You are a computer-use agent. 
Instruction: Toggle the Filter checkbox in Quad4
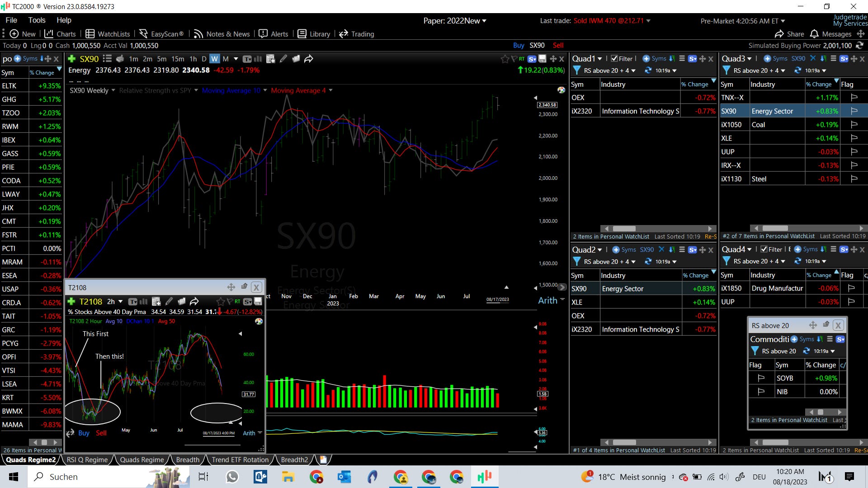764,249
